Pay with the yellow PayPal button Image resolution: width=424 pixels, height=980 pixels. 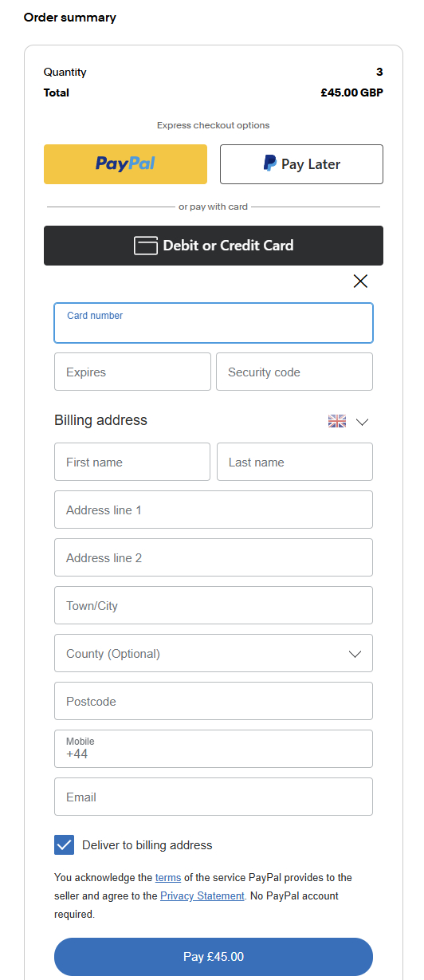[125, 164]
